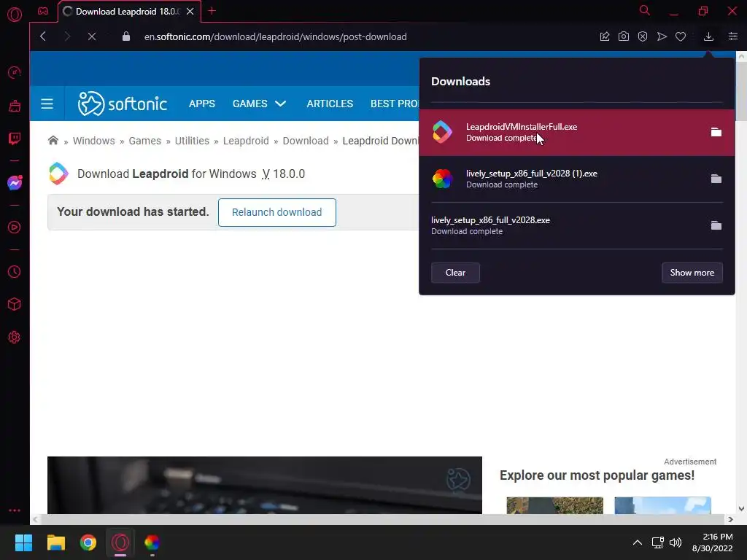Open GX Corner gamepad icon
Image resolution: width=747 pixels, height=560 pixels.
pos(43,11)
